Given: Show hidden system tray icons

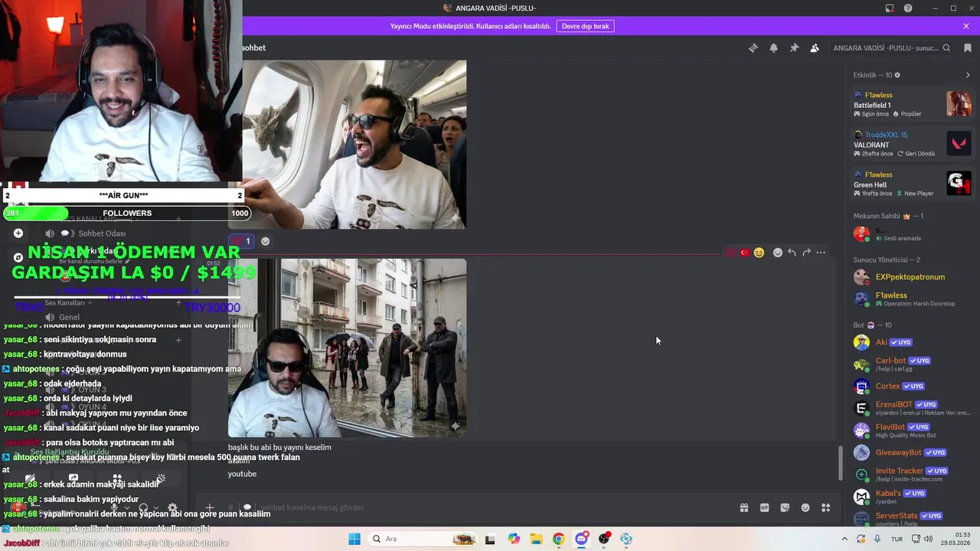Looking at the screenshot, I should click(844, 539).
